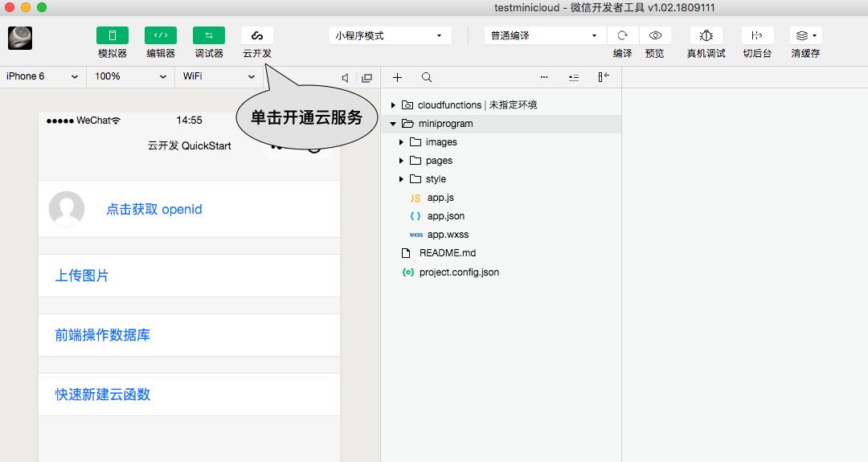Click the 14:55 simulator status time
This screenshot has height=462, width=868.
tap(190, 120)
